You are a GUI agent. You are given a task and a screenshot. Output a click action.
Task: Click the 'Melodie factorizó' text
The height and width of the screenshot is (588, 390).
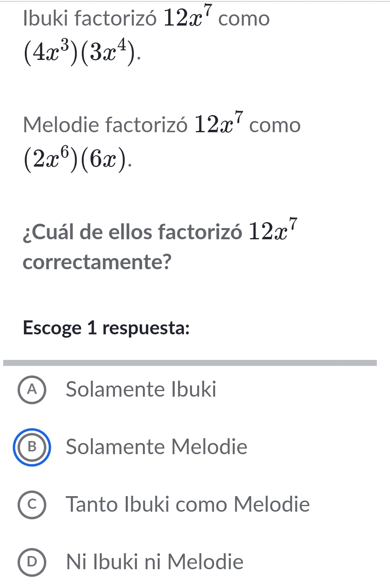coord(105,125)
